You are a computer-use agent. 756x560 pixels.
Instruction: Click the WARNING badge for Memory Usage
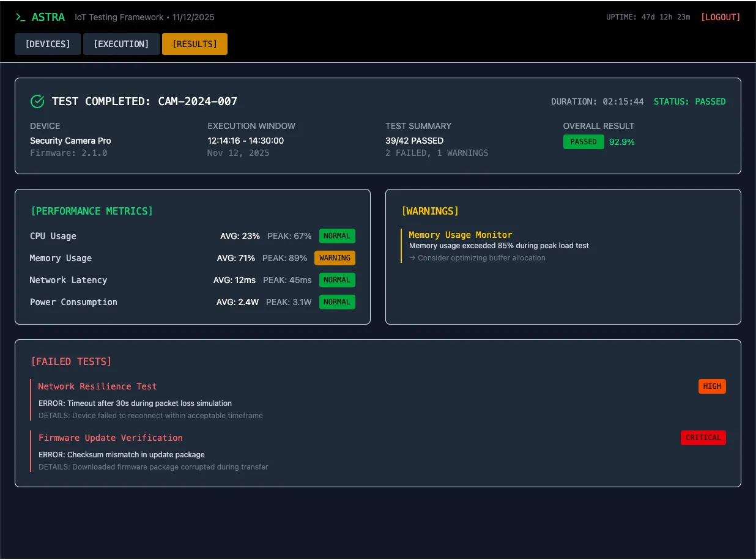coord(335,258)
